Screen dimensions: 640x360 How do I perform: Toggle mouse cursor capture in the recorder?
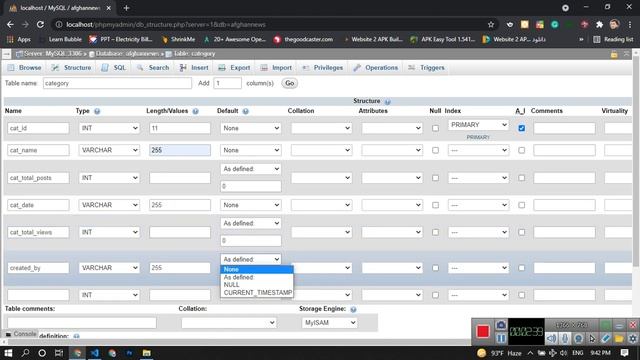[592, 338]
